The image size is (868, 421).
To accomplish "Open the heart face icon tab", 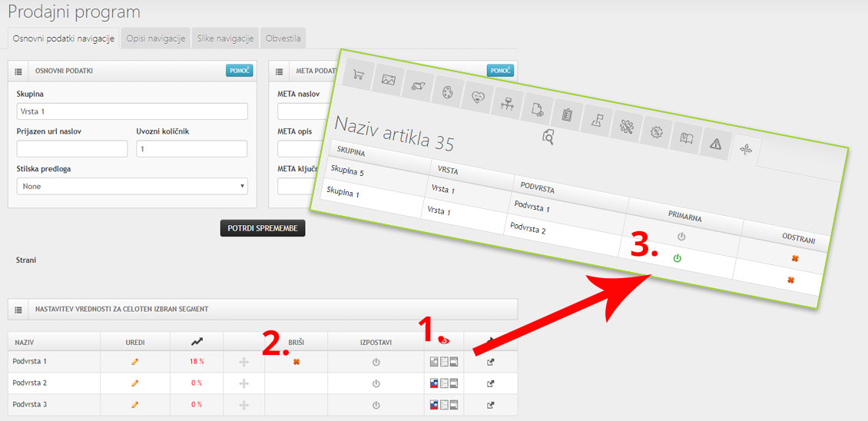I will (x=477, y=98).
